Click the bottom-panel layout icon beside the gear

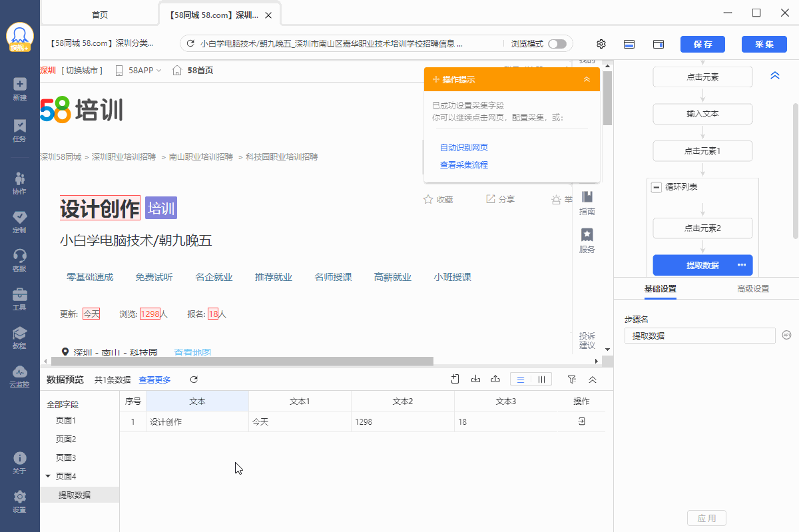629,44
